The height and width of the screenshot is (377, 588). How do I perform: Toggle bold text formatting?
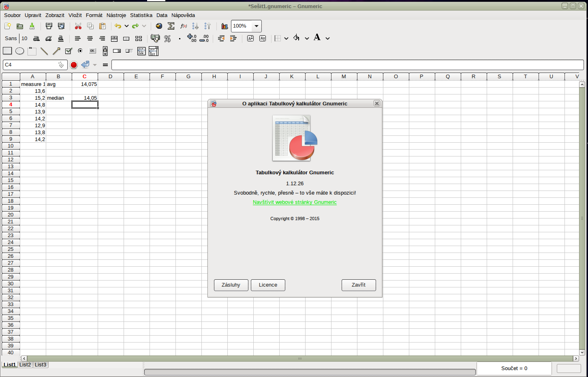(x=36, y=39)
